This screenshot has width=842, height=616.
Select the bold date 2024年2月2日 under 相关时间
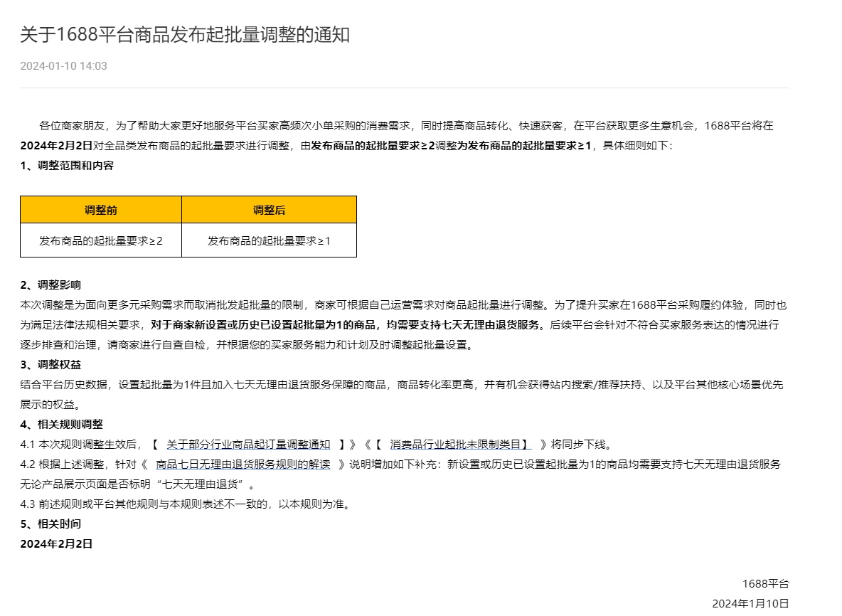click(x=56, y=543)
